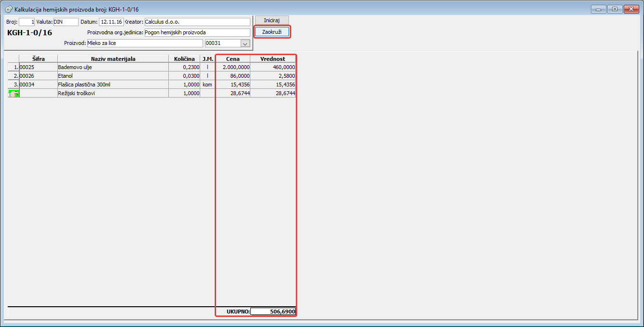
Task: Click the Cena cell for Etanol
Action: click(x=233, y=76)
